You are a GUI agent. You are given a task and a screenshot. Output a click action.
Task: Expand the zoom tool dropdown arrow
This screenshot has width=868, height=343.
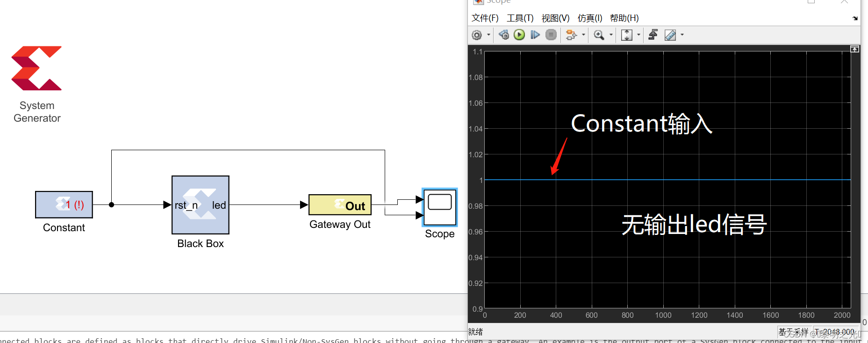(611, 35)
